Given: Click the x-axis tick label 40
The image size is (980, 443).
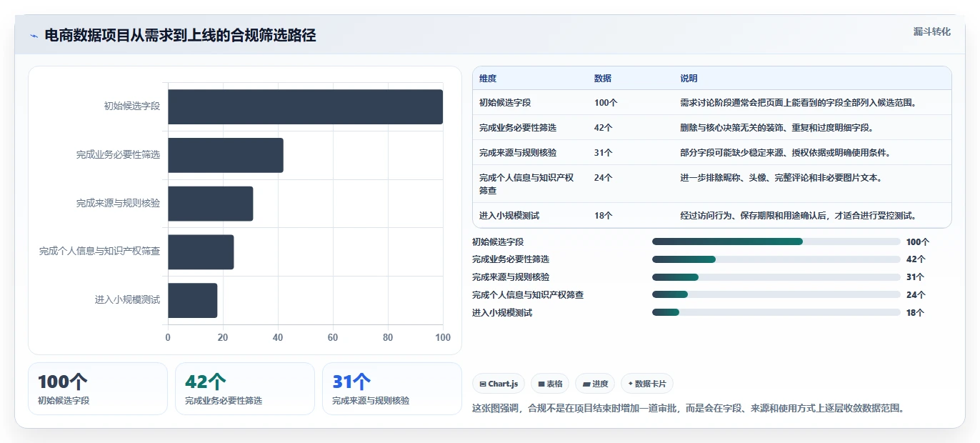Looking at the screenshot, I should (278, 337).
